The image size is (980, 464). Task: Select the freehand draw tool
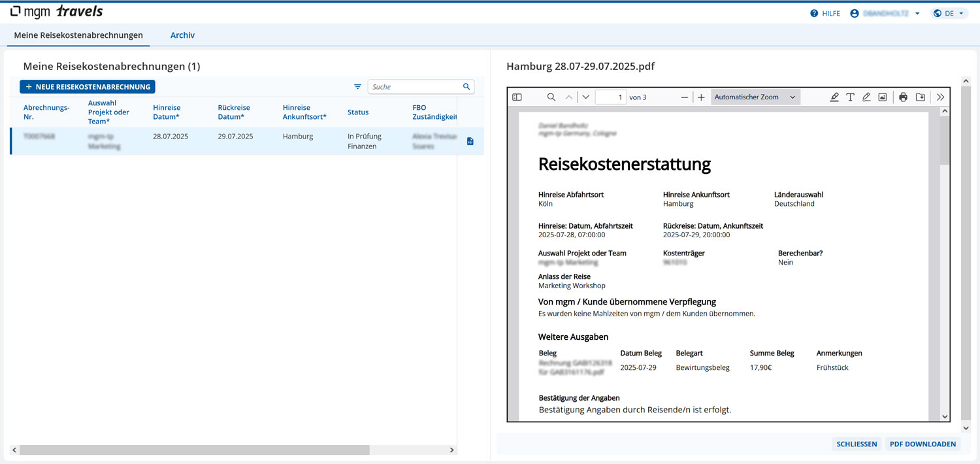(866, 97)
